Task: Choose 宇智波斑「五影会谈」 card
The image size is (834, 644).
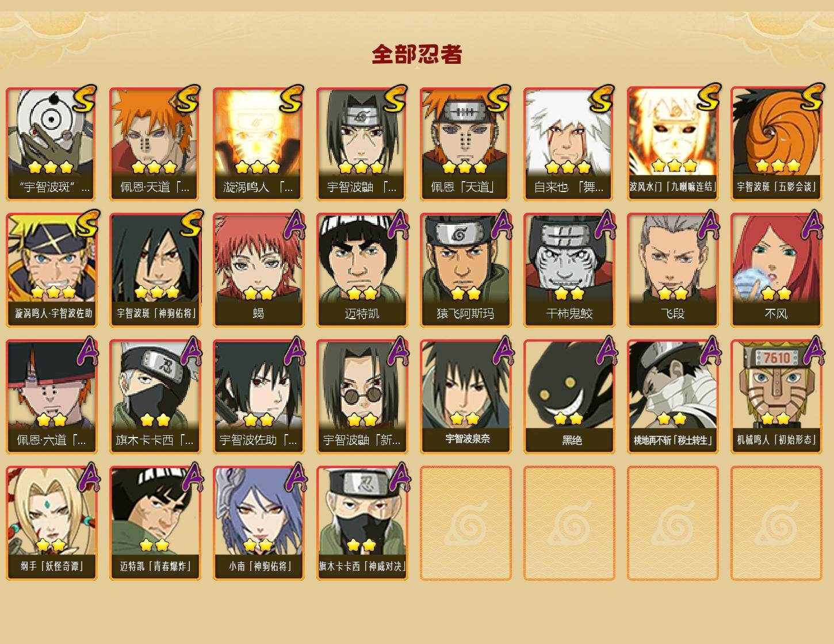Action: coord(776,144)
